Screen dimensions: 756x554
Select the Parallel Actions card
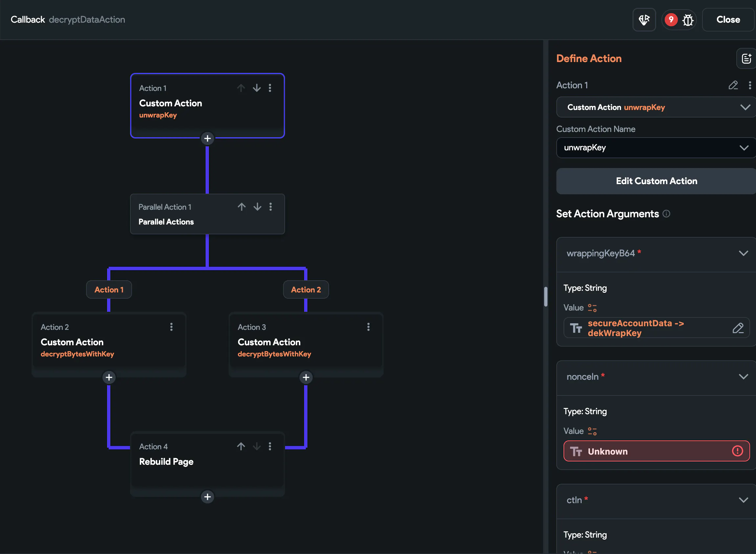[207, 214]
